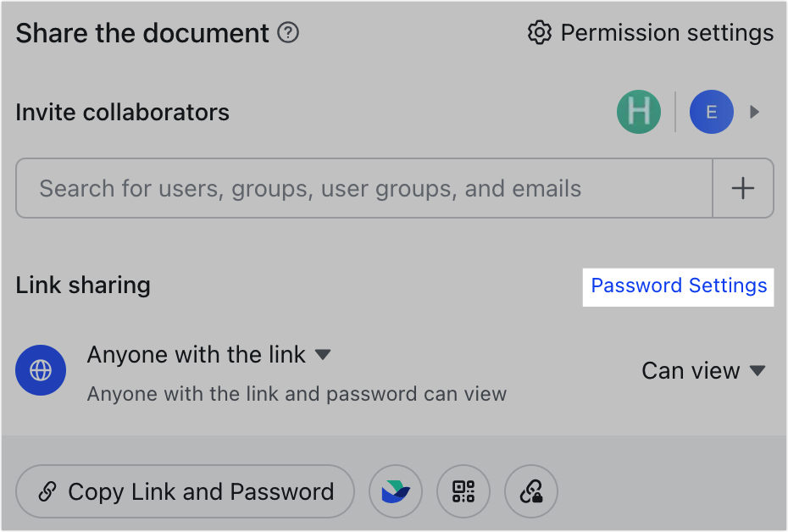Open the QR code sharing option
The width and height of the screenshot is (788, 532).
463,491
